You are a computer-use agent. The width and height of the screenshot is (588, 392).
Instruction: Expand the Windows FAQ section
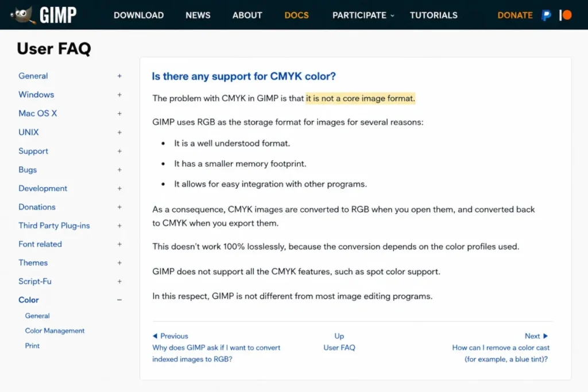119,95
